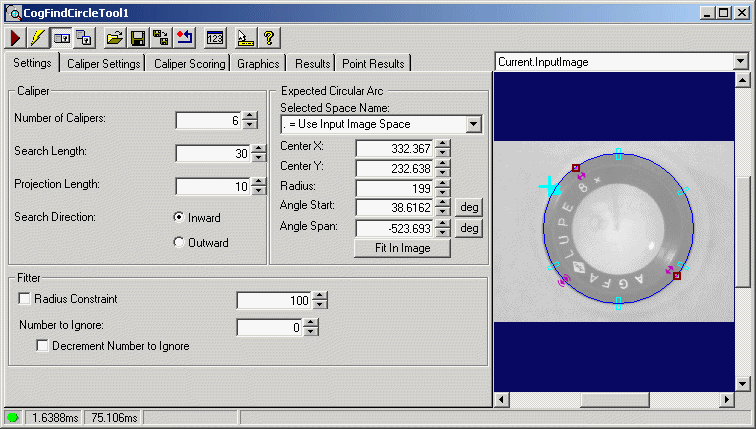Image resolution: width=756 pixels, height=429 pixels.
Task: Minimize the CogFindCircleTool1 window
Action: pyautogui.click(x=707, y=13)
